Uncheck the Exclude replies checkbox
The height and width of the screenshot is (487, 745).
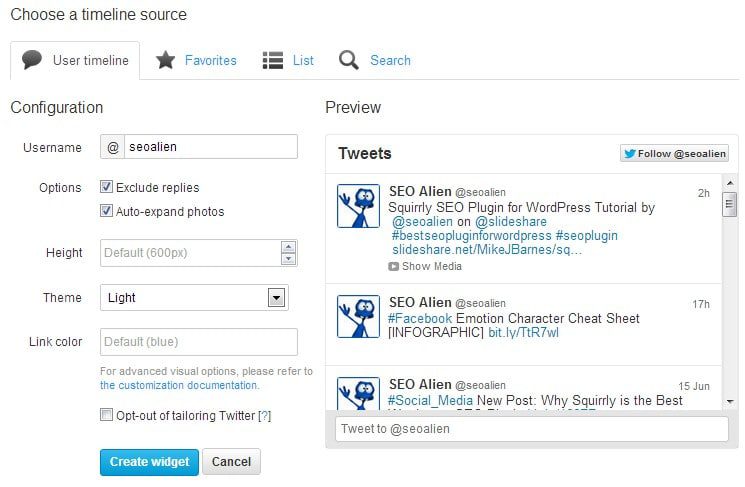106,187
